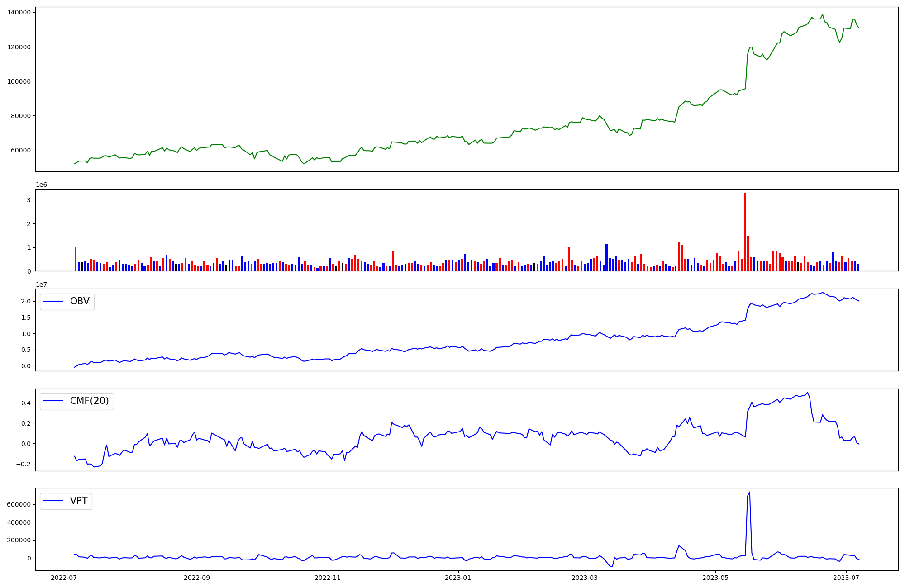Screen dimensions: 905x588
Task: Click the 2022-09 date tick label
Action: [197, 578]
